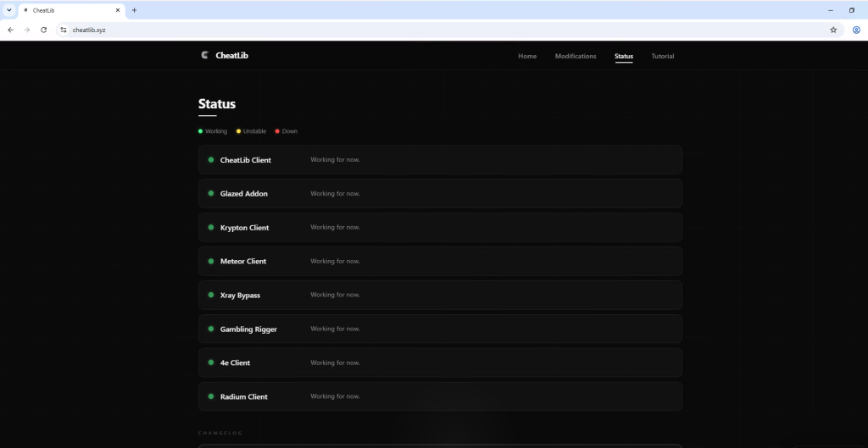Close the CheatLib browser tab
The width and height of the screenshot is (868, 448).
coord(117,10)
